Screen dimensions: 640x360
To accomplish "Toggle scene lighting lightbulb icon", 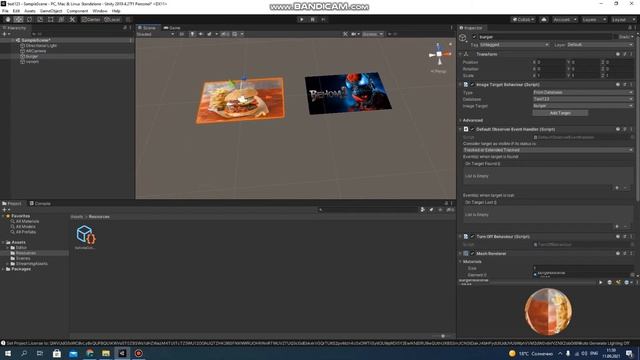I will (x=192, y=34).
